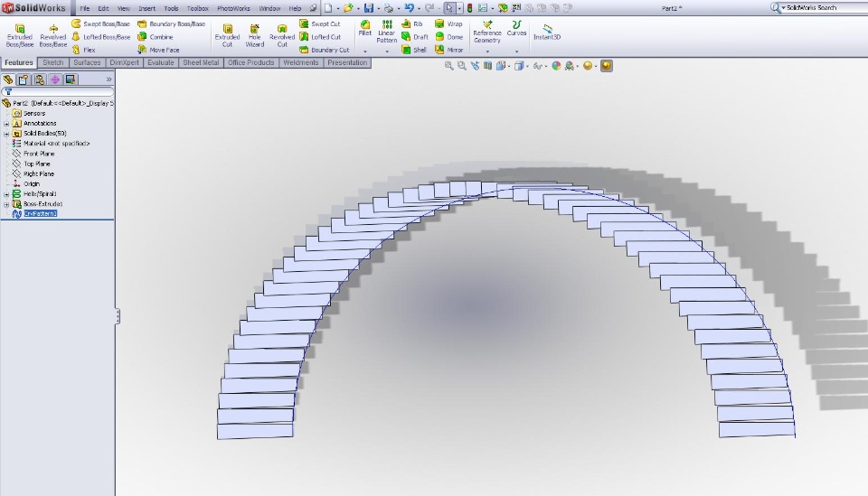
Task: Choose the Swept Cut feature
Action: [320, 23]
